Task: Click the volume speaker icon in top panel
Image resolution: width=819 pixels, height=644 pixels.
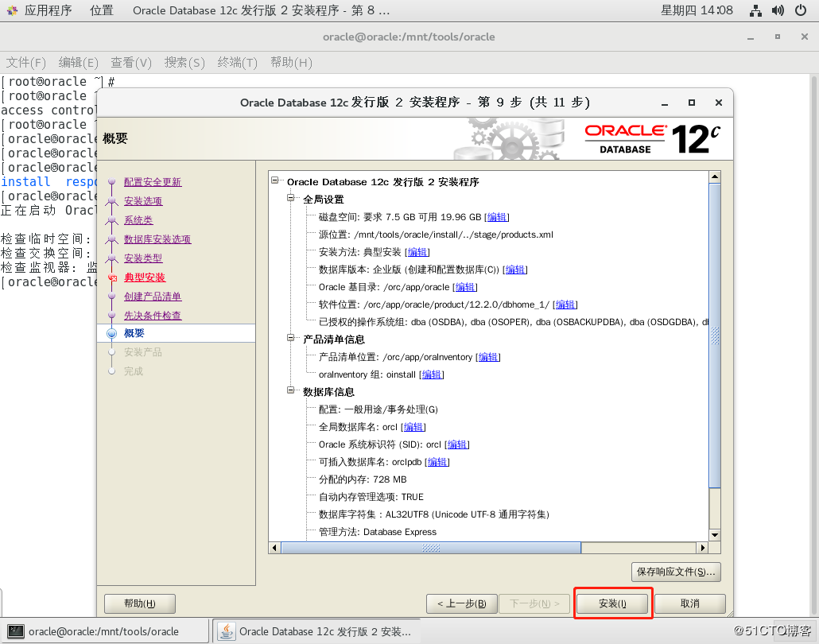Action: pyautogui.click(x=778, y=10)
